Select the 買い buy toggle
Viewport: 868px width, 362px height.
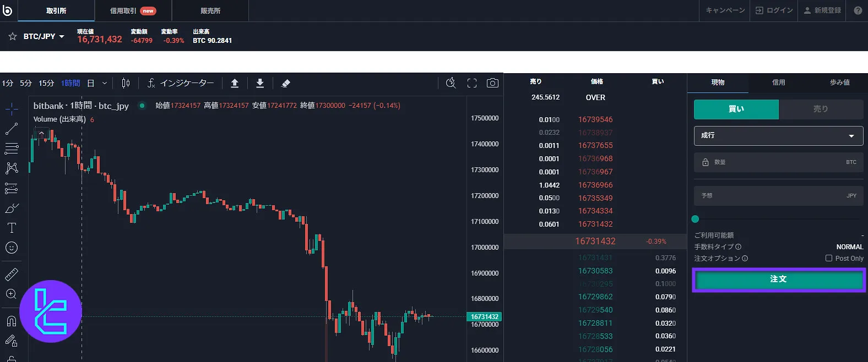click(736, 109)
